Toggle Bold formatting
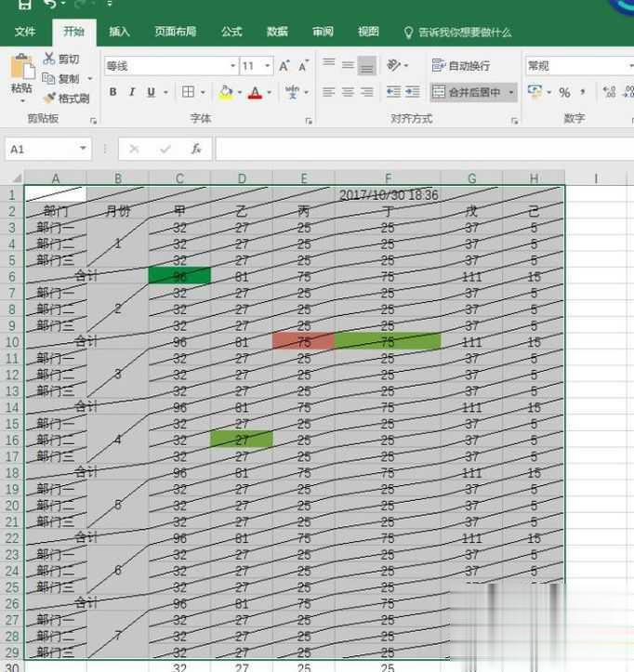The image size is (634, 672). (x=113, y=92)
